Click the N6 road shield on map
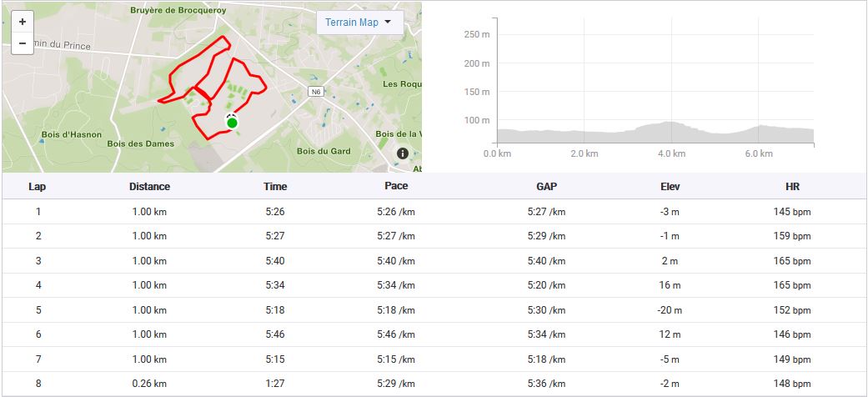The width and height of the screenshot is (868, 397). click(x=314, y=92)
